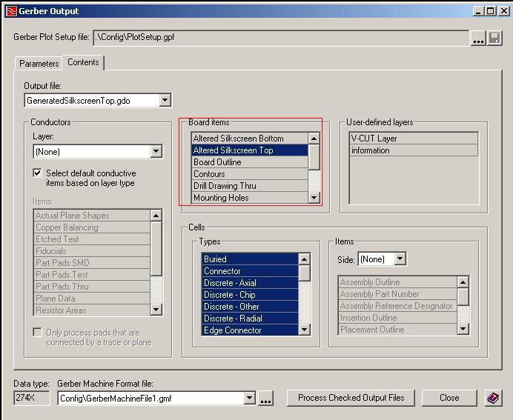Viewport: 513px width, 420px height.
Task: Select Altered Silkscreen Top board item
Action: click(x=250, y=150)
